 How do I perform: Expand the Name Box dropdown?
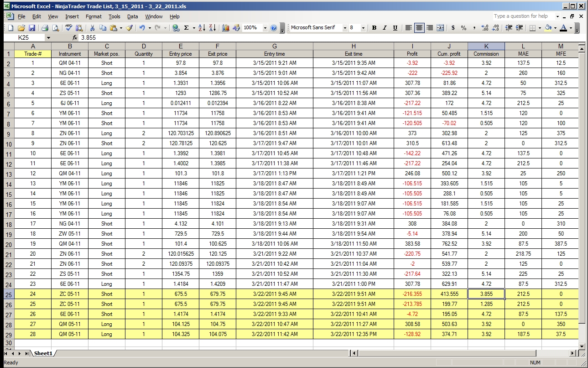click(48, 37)
